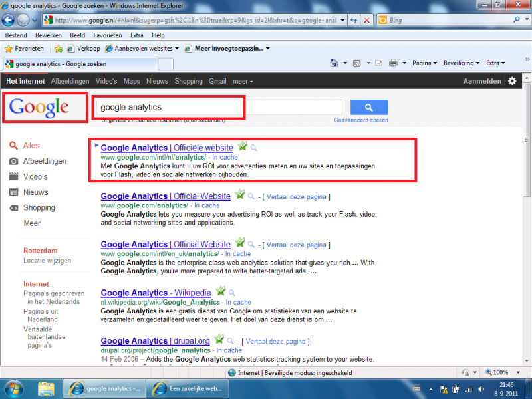
Task: Click the stop loading X icon
Action: coord(366,20)
